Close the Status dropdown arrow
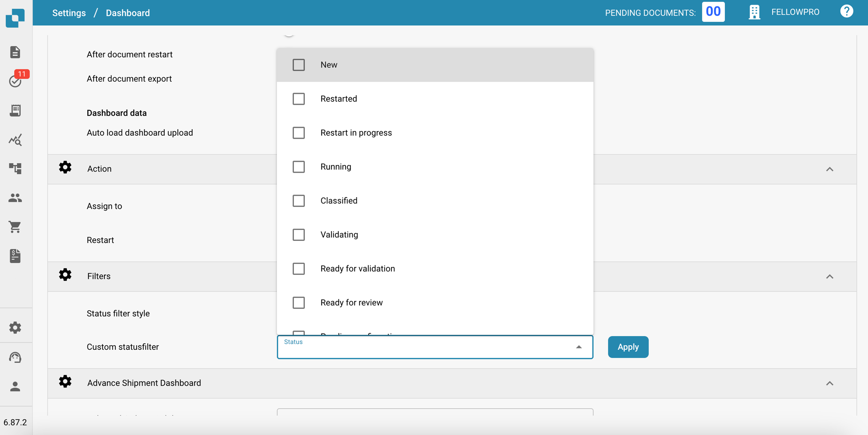868x435 pixels. pyautogui.click(x=579, y=347)
